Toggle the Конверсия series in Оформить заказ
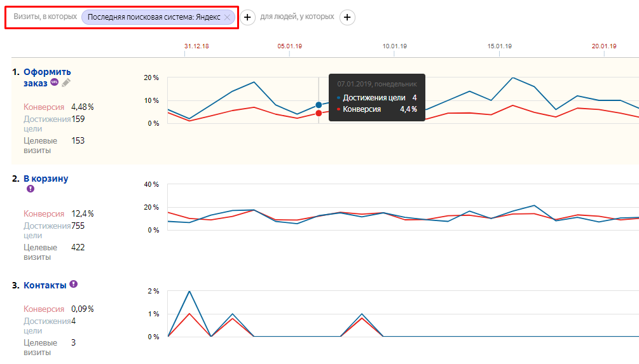Viewport: 639px width, 364px height. tap(44, 107)
